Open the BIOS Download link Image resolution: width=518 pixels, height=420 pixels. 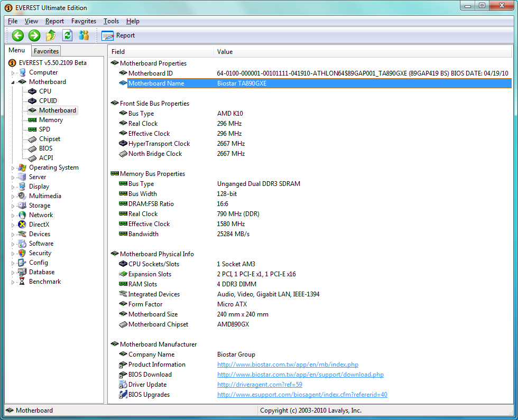pos(300,375)
